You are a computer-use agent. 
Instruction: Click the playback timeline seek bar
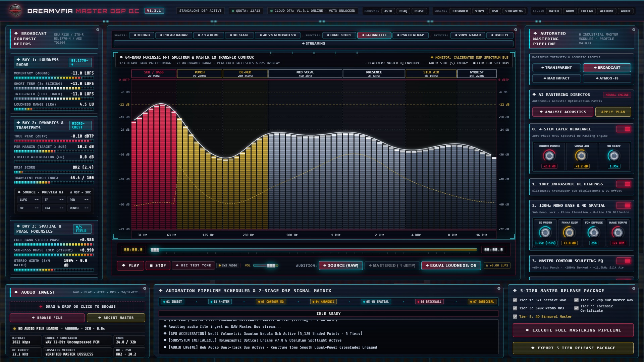pyautogui.click(x=314, y=250)
